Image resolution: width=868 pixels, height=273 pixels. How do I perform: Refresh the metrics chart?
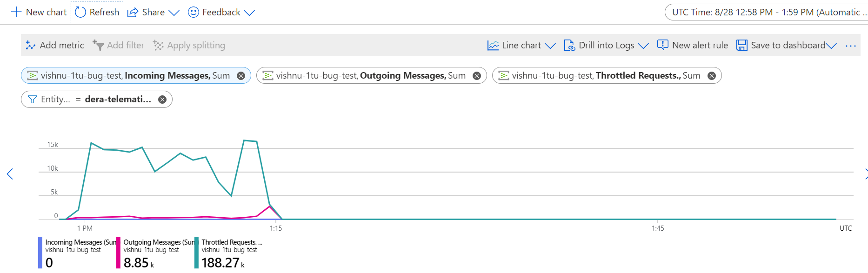(x=97, y=12)
